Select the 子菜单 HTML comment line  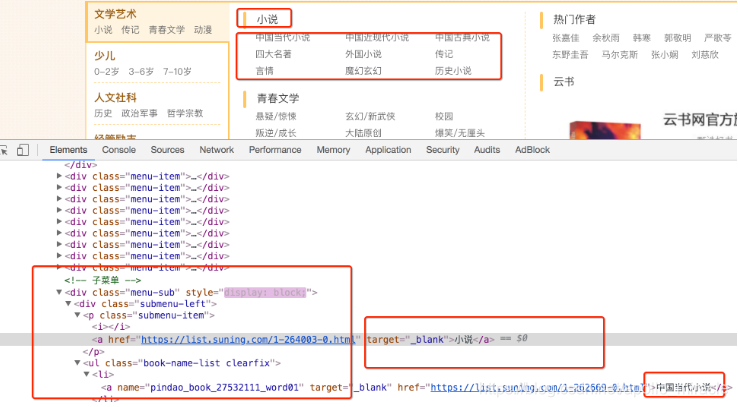pyautogui.click(x=103, y=280)
